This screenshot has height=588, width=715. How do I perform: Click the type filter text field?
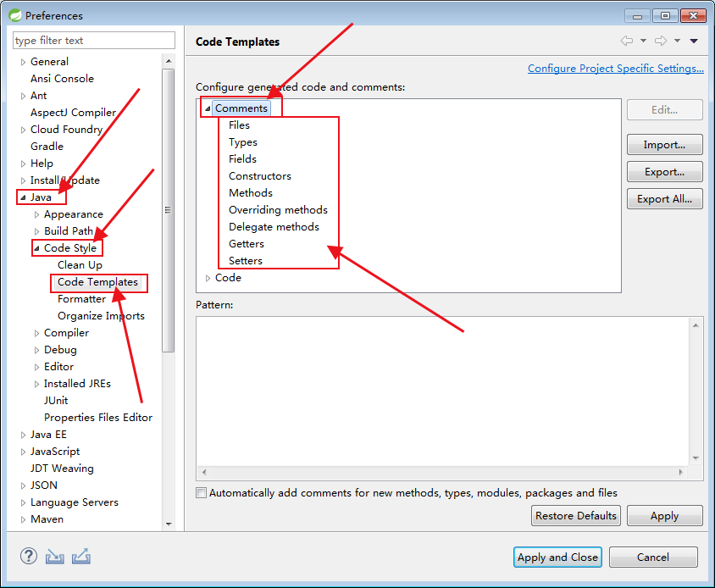pyautogui.click(x=93, y=40)
